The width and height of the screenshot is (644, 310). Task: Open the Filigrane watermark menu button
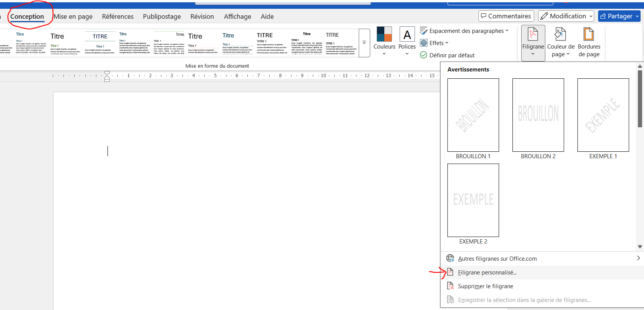click(533, 42)
